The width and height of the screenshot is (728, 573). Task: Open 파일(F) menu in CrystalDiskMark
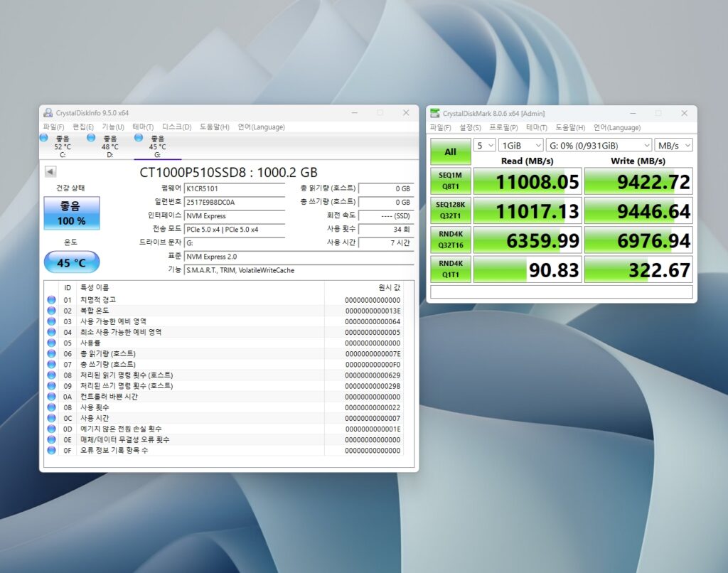click(440, 127)
